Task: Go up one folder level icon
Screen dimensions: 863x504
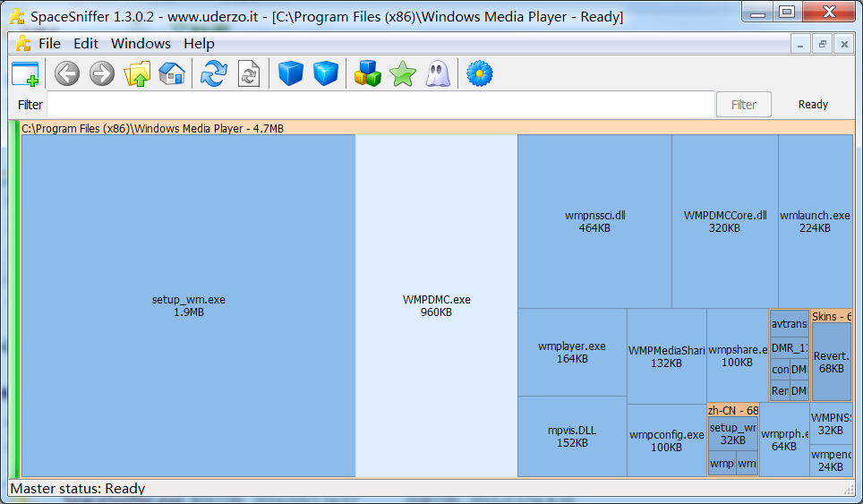Action: tap(137, 73)
